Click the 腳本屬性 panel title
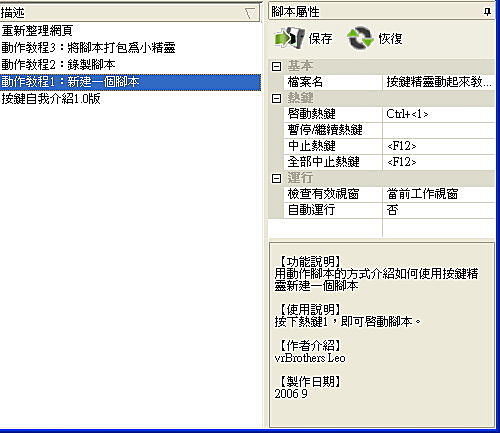Viewport: 500px width, 433px height. (x=295, y=12)
